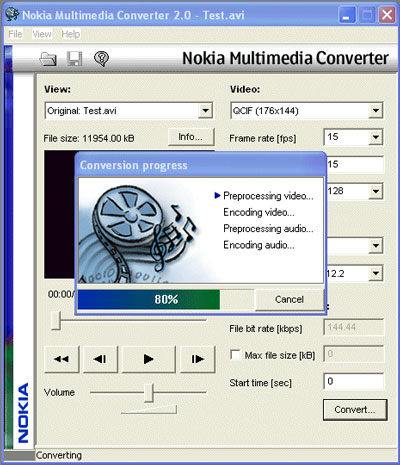Open the Help menu
Screen dimensions: 400x465
coord(71,34)
